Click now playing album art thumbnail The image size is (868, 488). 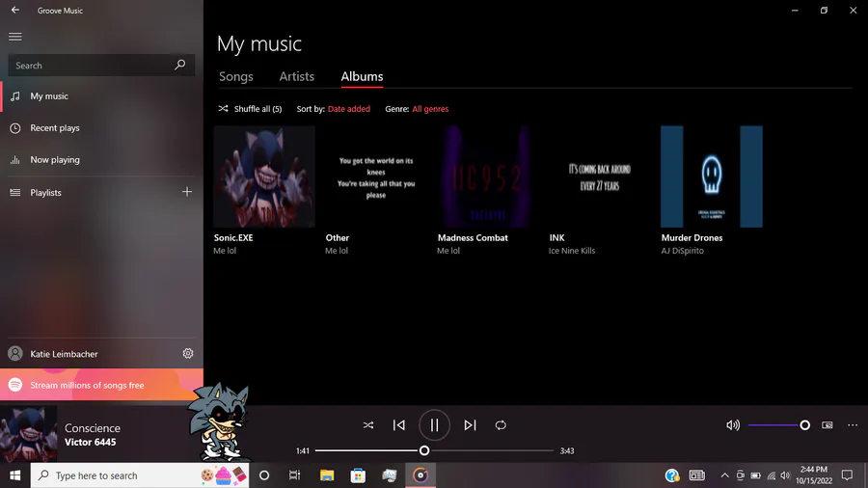click(28, 434)
